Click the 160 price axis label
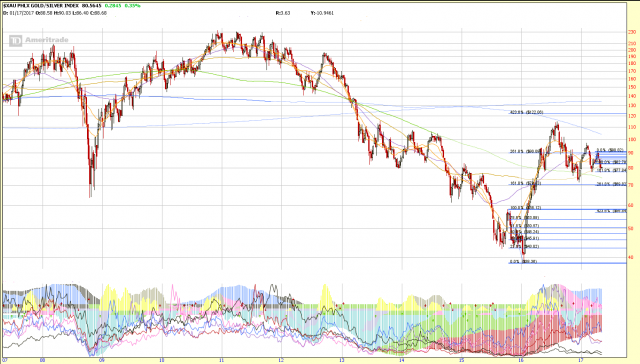The height and width of the screenshot is (364, 640). [x=632, y=79]
